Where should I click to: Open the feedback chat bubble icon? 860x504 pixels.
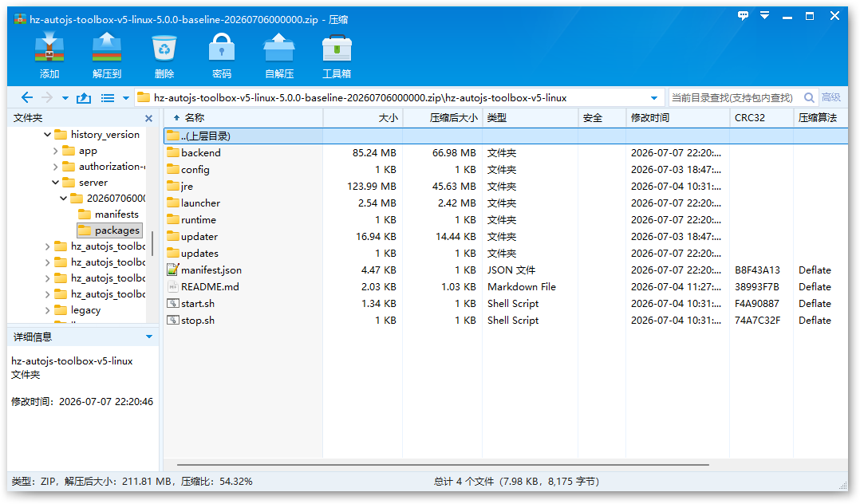click(x=743, y=15)
